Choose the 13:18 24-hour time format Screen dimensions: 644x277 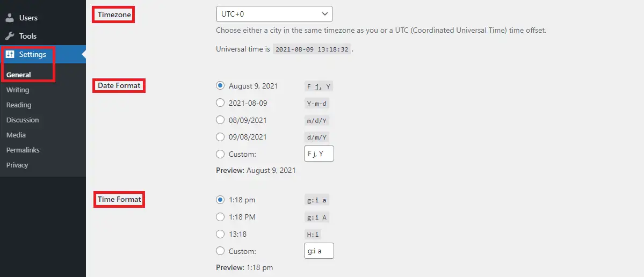(220, 234)
